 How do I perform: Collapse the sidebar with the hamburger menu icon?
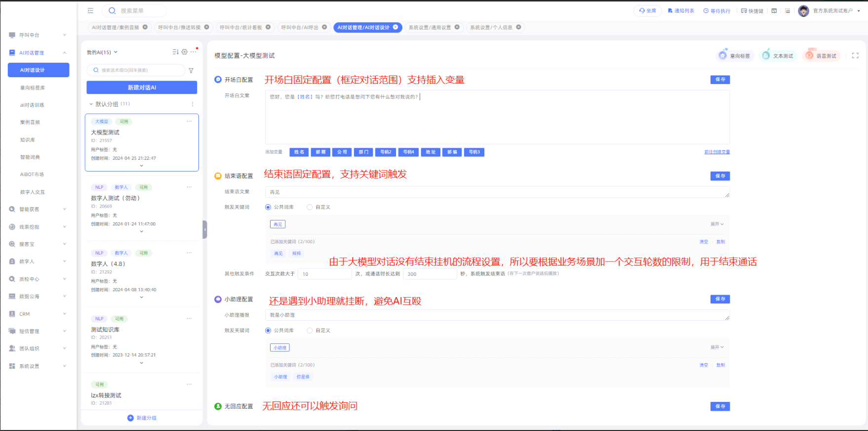90,10
